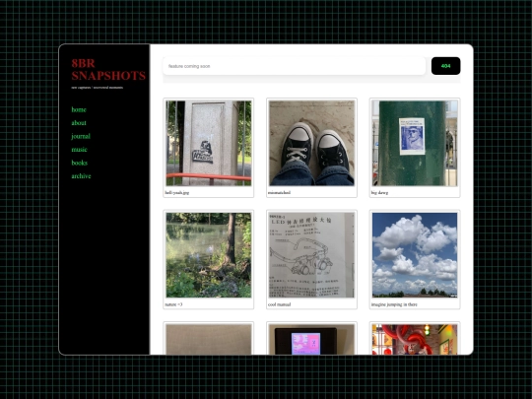This screenshot has height=399, width=532.
Task: Click the 'imagine jumping in there' caption
Action: [394, 304]
